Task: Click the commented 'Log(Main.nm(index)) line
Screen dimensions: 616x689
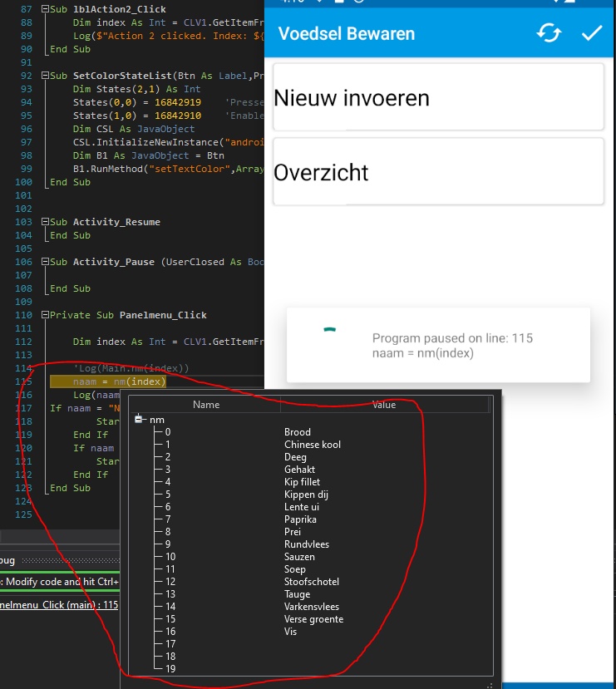Action: [x=131, y=368]
